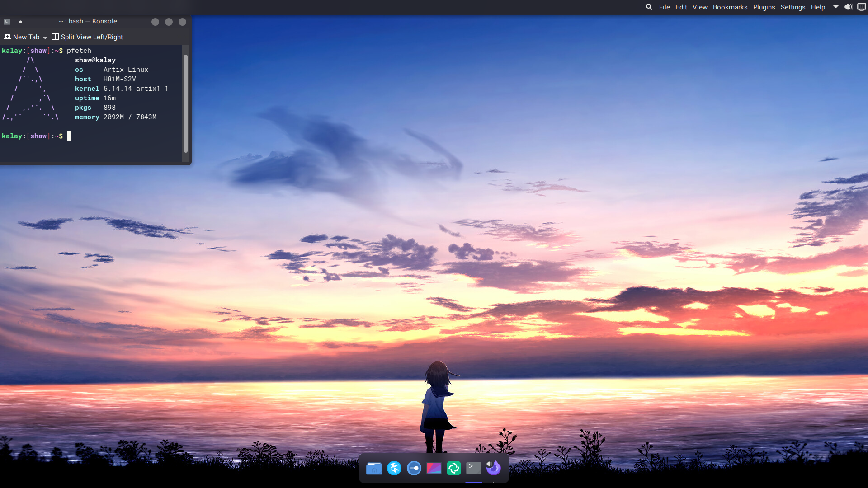Click the '~ : bash — Konsole' window title

point(88,21)
